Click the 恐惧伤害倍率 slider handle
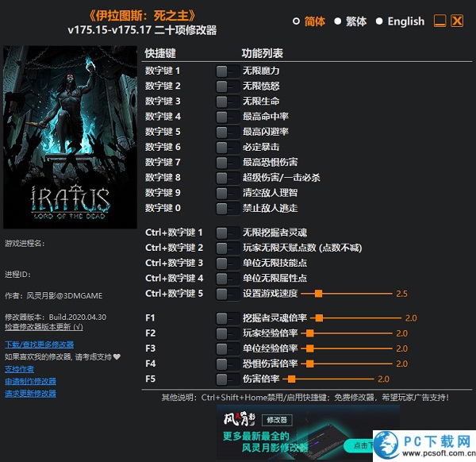The width and height of the screenshot is (476, 462). coord(310,364)
